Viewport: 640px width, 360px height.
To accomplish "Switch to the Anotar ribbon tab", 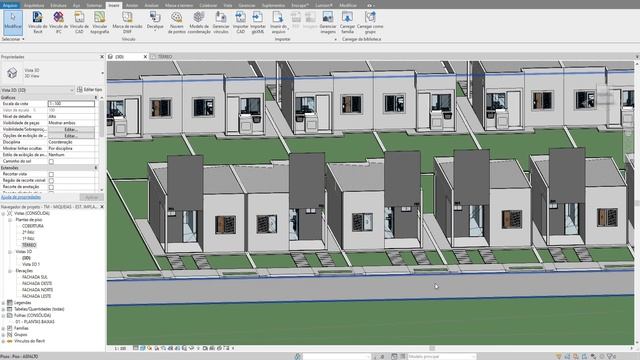I will click(132, 5).
